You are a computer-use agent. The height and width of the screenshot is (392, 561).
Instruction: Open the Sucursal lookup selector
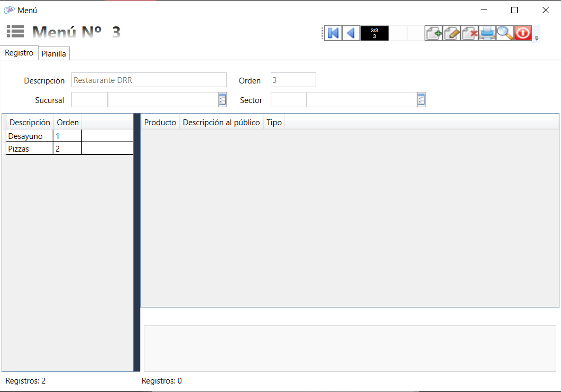click(x=222, y=99)
